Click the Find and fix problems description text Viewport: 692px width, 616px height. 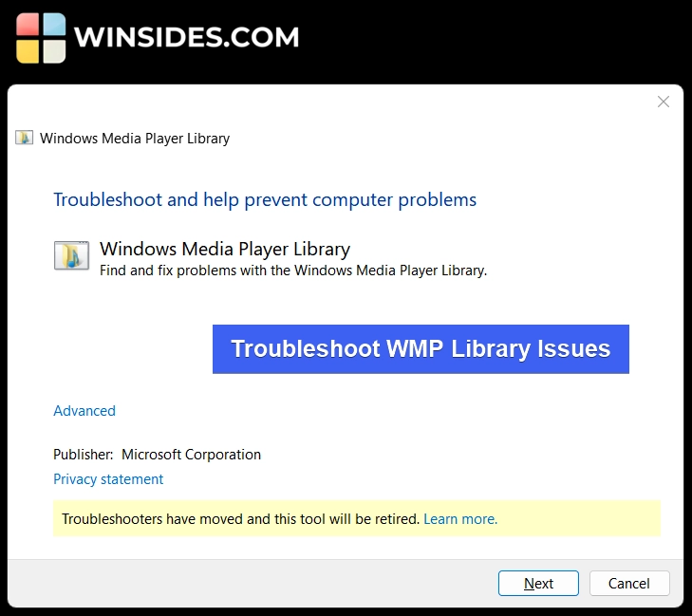tap(293, 271)
